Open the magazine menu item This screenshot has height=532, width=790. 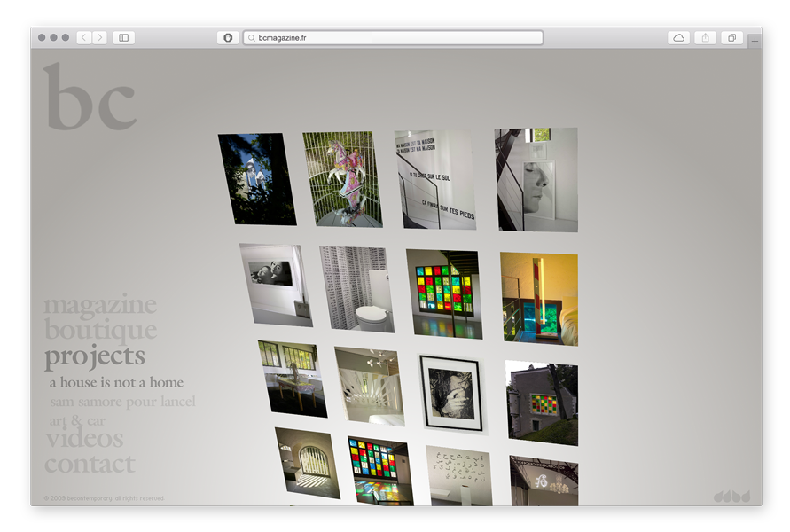pos(100,305)
